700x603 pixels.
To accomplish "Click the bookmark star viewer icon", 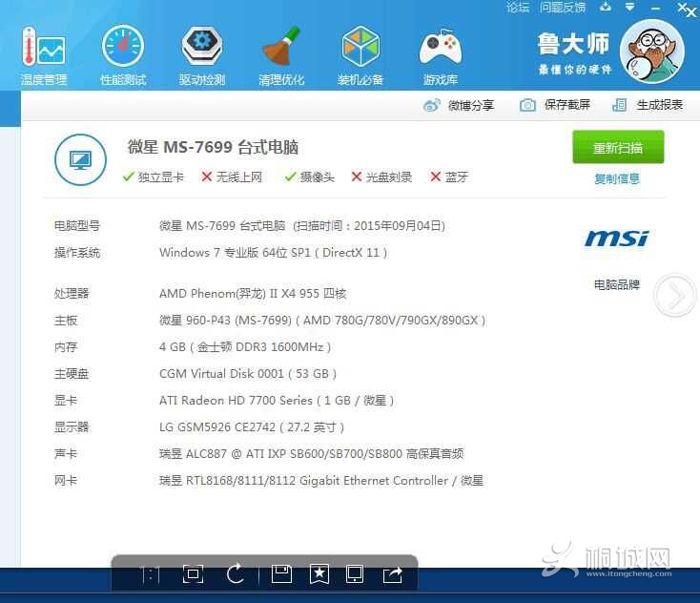I will pyautogui.click(x=319, y=574).
